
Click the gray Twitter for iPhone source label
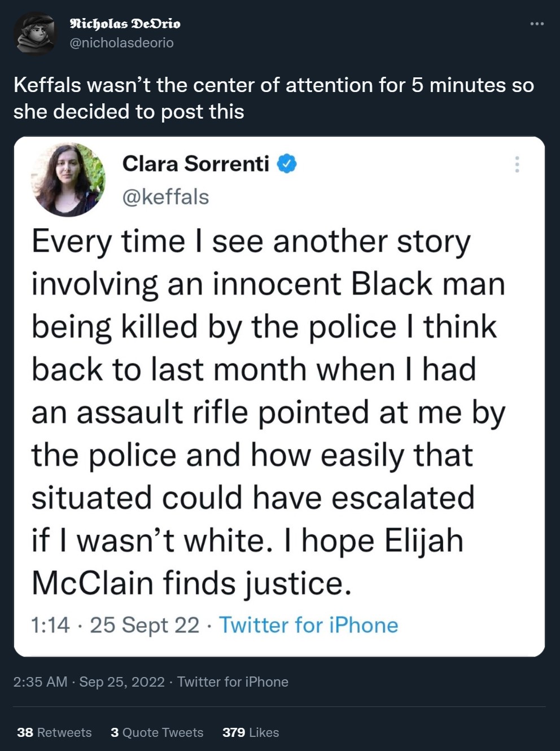[233, 682]
